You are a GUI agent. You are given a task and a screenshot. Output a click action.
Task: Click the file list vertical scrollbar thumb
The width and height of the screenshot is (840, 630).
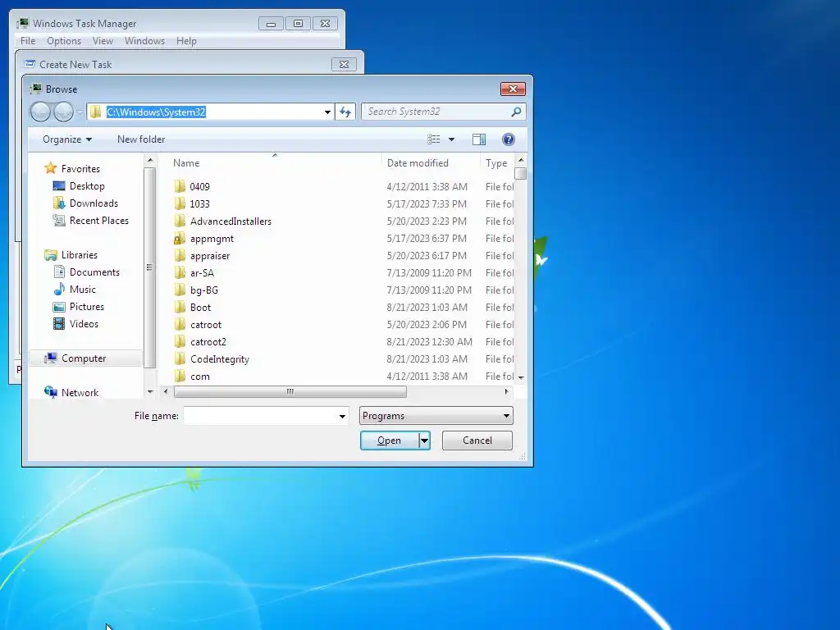click(520, 174)
